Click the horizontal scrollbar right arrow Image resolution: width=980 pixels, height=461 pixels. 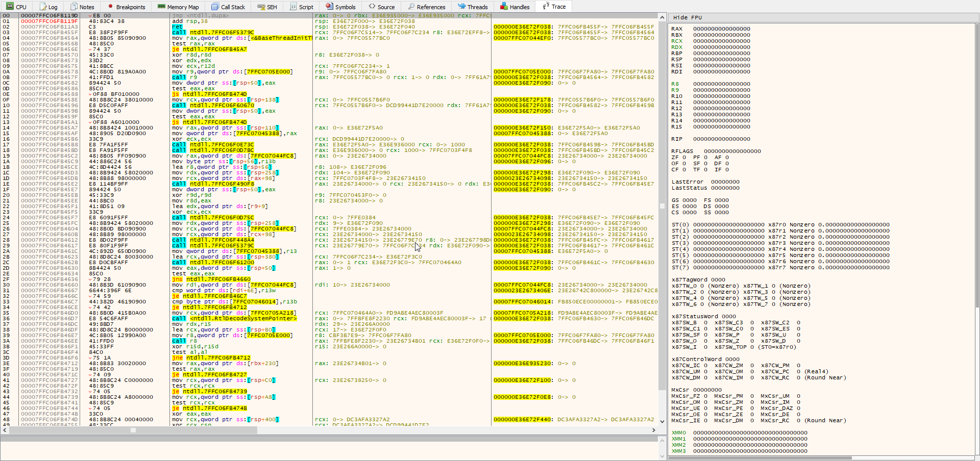[x=654, y=430]
